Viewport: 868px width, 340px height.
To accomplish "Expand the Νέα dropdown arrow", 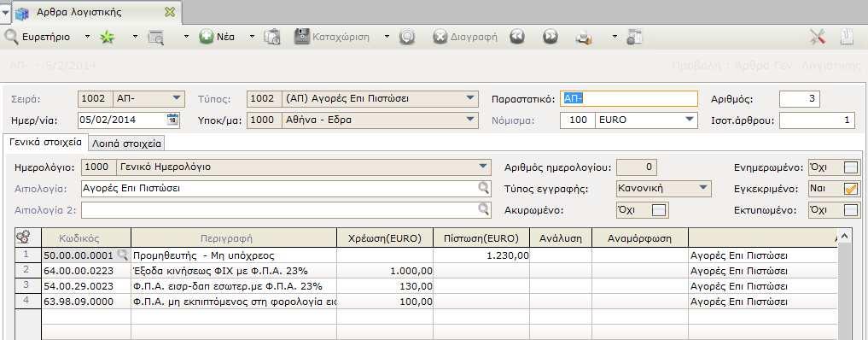I will (252, 37).
